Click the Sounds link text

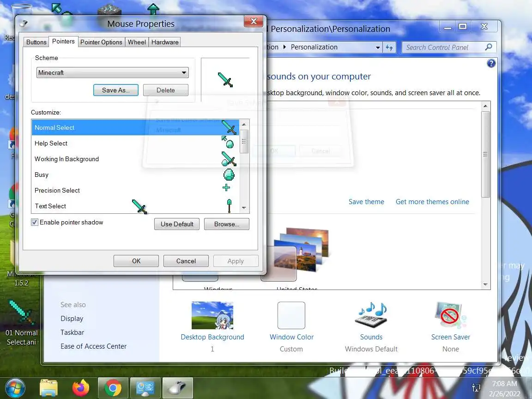371,337
